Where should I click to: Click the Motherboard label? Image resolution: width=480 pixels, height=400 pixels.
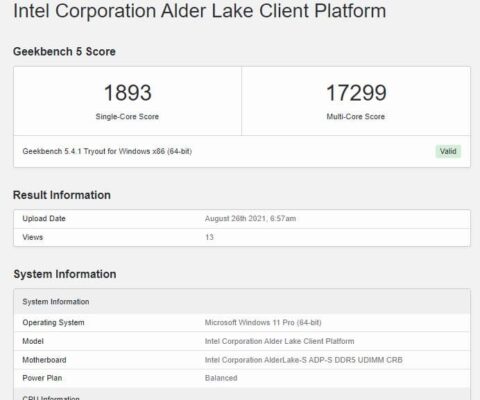[44, 360]
